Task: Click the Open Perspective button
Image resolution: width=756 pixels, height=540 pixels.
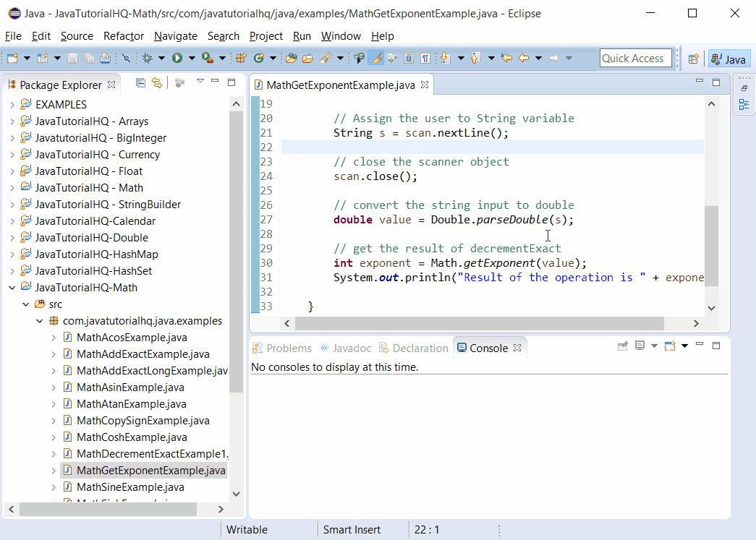Action: pos(693,58)
